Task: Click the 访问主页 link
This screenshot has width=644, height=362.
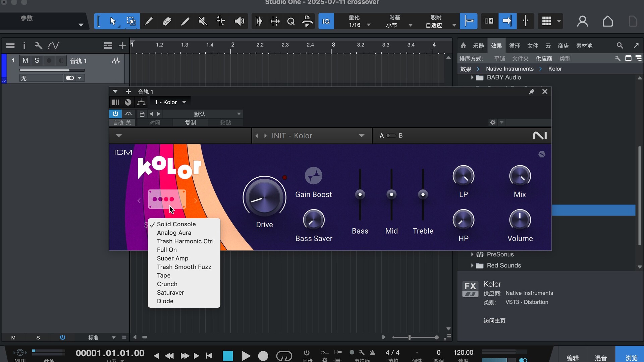Action: click(494, 321)
